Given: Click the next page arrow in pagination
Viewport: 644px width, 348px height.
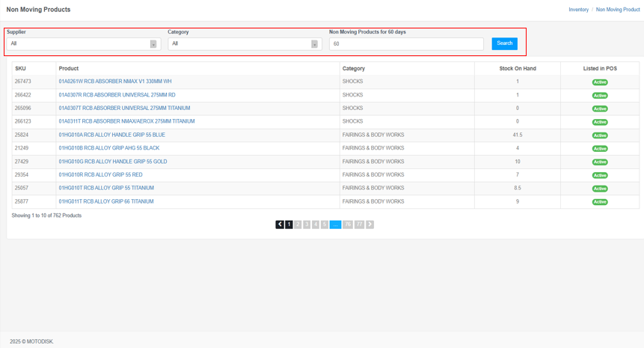Looking at the screenshot, I should click(x=369, y=225).
